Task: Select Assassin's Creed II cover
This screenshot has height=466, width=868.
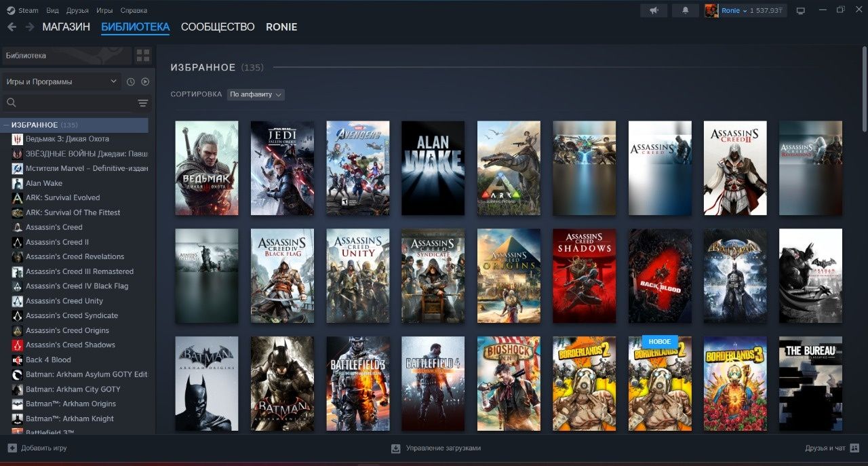Action: pyautogui.click(x=735, y=168)
